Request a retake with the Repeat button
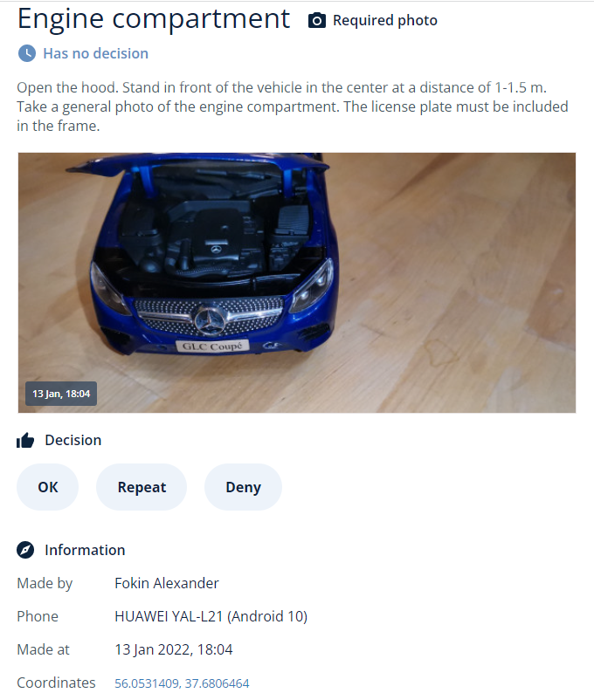 click(x=142, y=487)
